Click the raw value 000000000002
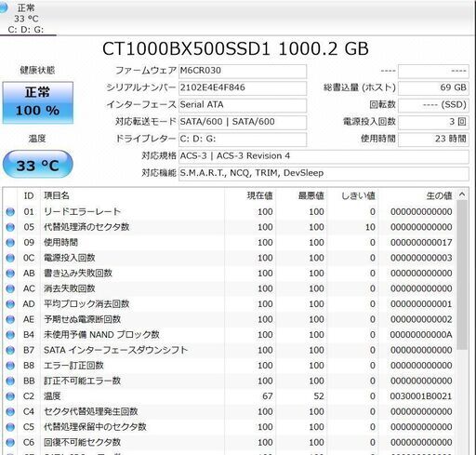The height and width of the screenshot is (455, 476). pos(421,319)
